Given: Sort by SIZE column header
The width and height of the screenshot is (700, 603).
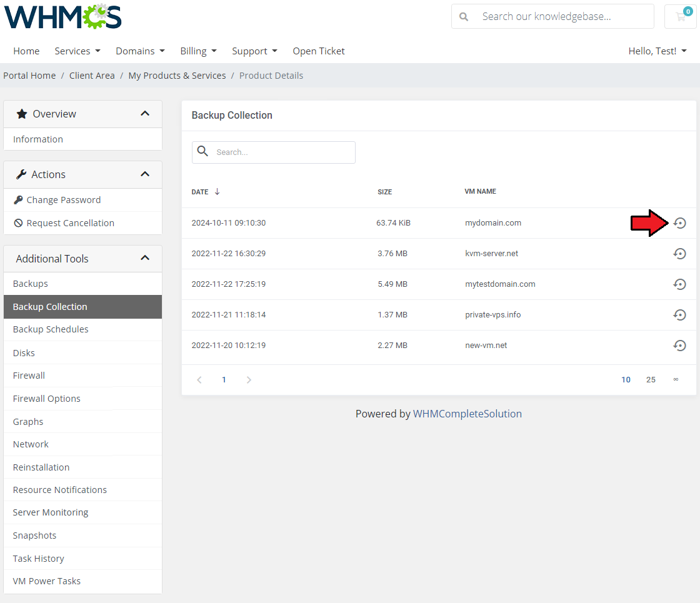Looking at the screenshot, I should 385,192.
